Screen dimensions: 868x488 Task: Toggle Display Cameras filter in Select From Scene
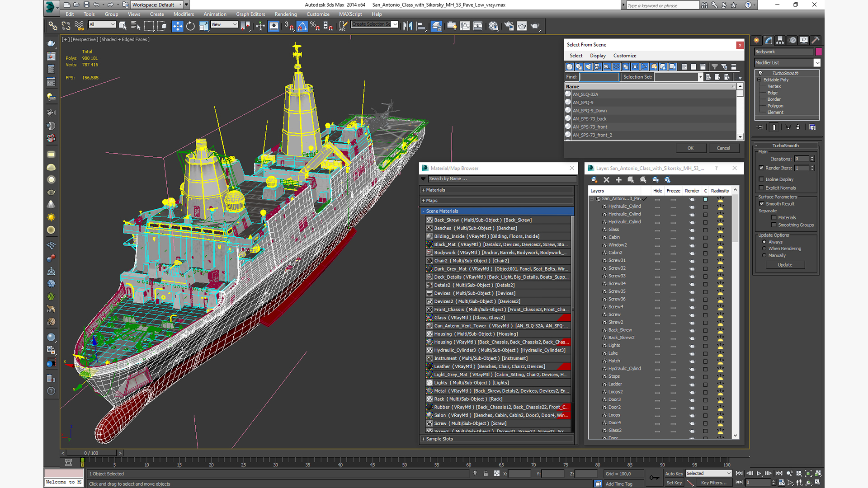coord(598,67)
